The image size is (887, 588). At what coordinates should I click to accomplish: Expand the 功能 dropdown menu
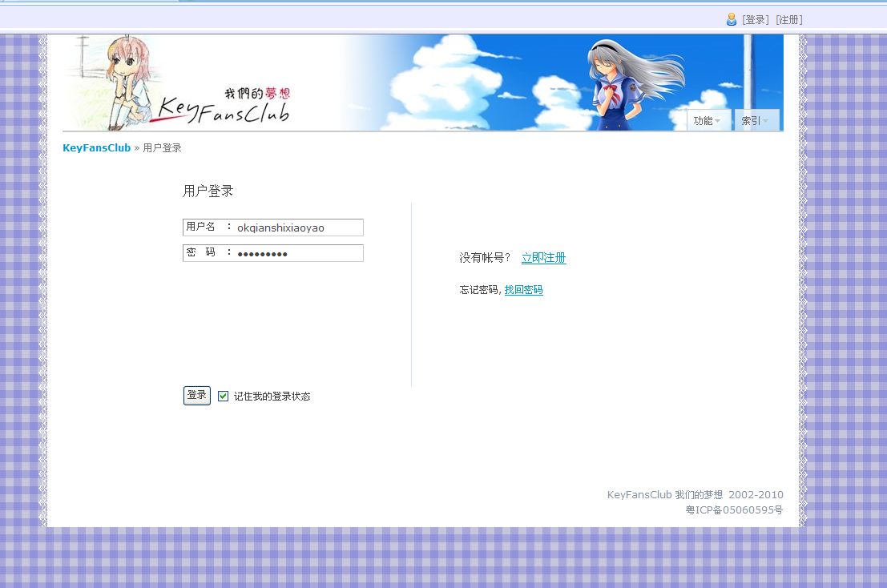coord(709,120)
